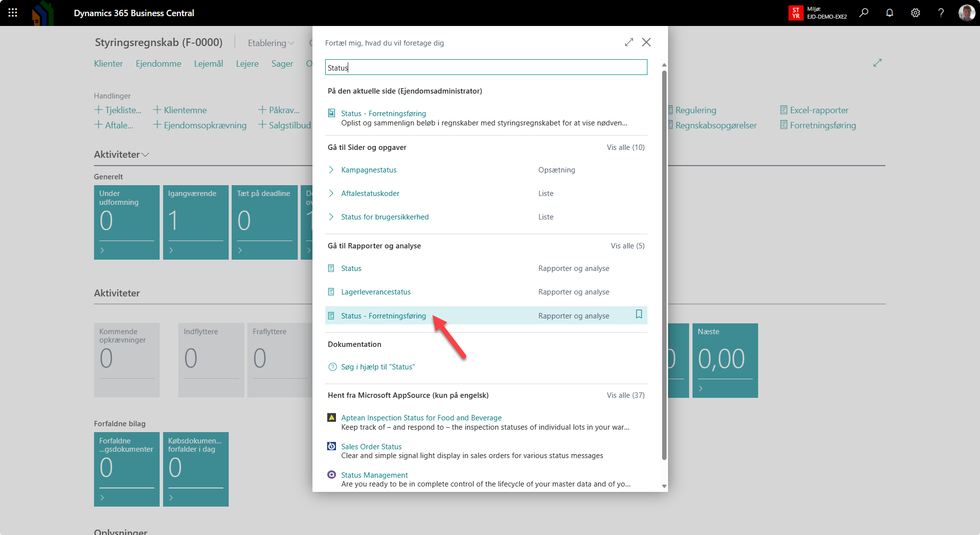980x535 pixels.
Task: Click plus icon for Klientemne action
Action: [157, 110]
